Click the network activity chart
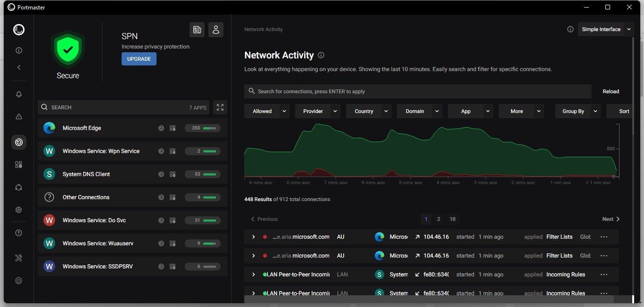This screenshot has width=644, height=307. [431, 151]
